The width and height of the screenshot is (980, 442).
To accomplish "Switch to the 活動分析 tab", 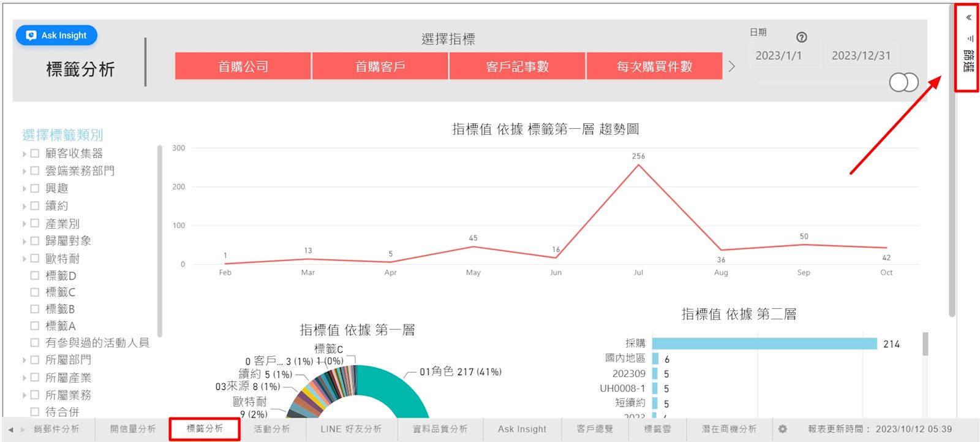I will coord(272,429).
